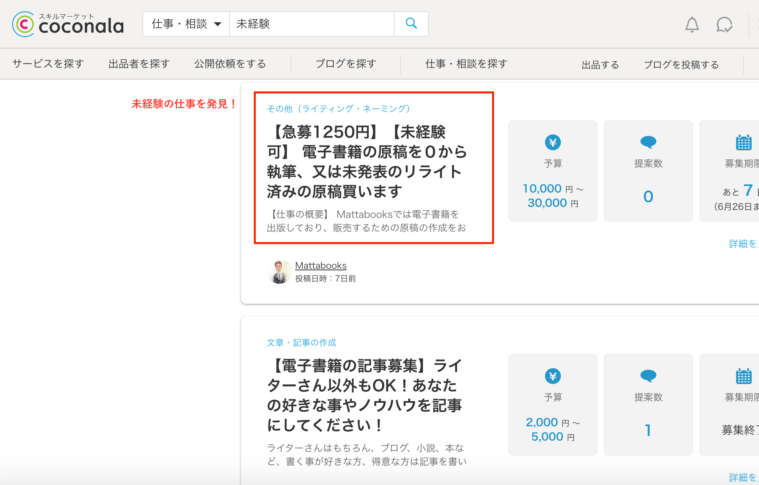
Task: Click the speech bubble icon in second listing
Action: pos(648,377)
